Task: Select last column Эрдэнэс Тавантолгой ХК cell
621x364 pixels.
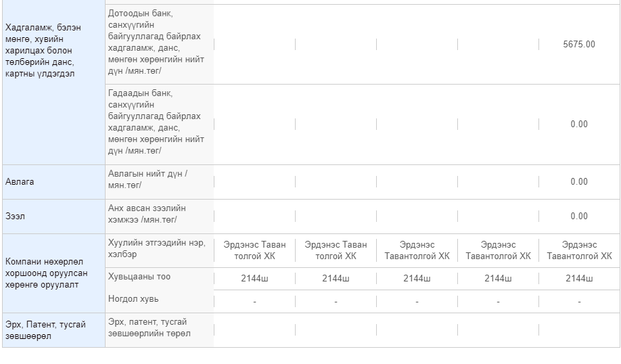Action: [x=579, y=250]
